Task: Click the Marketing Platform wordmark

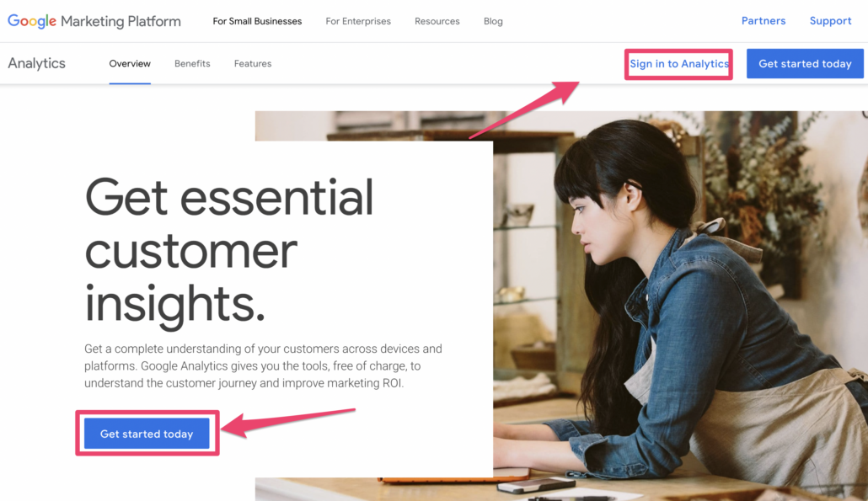Action: tap(121, 21)
